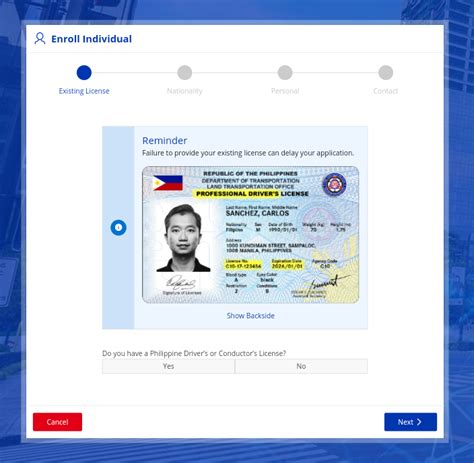Select the Nationality step circle
The image size is (474, 463).
(x=185, y=73)
